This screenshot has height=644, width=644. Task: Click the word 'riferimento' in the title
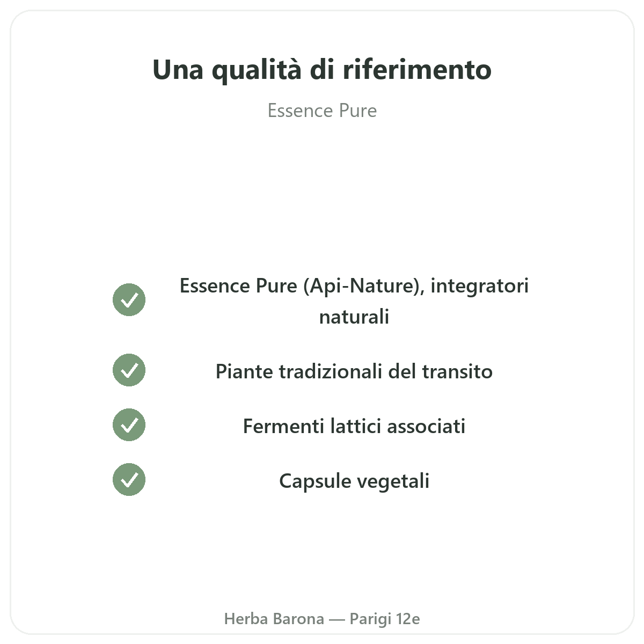[x=417, y=70]
